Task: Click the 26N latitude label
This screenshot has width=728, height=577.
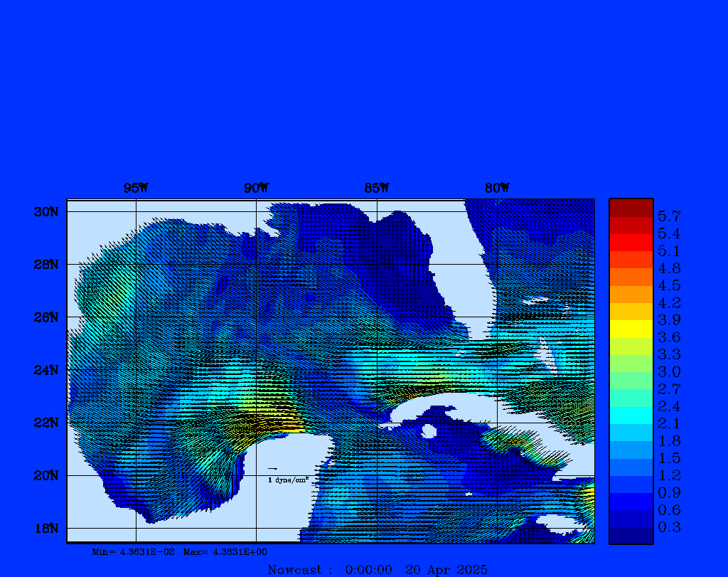Action: point(48,317)
